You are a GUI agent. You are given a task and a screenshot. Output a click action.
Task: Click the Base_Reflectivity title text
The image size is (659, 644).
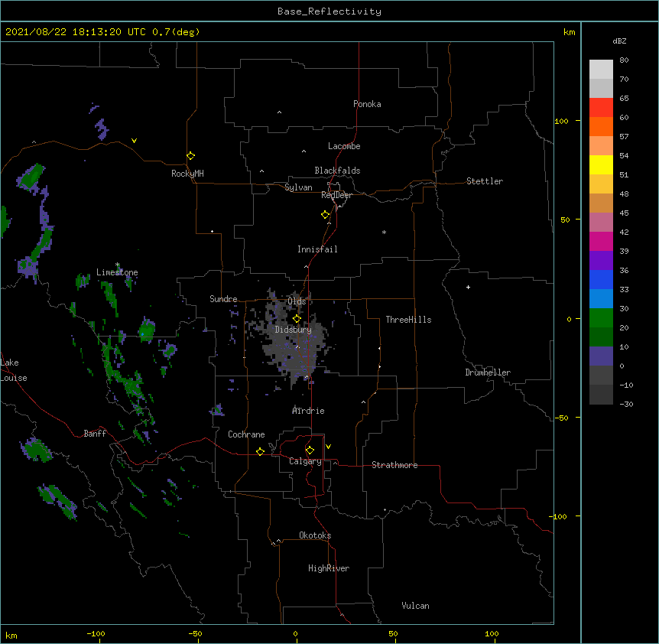[x=329, y=11]
